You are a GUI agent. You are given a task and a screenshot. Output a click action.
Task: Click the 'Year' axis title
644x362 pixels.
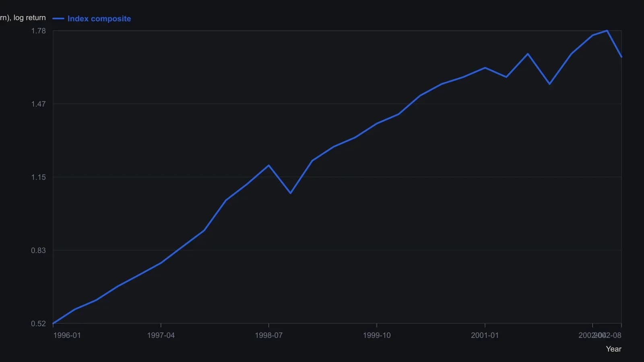[614, 349]
